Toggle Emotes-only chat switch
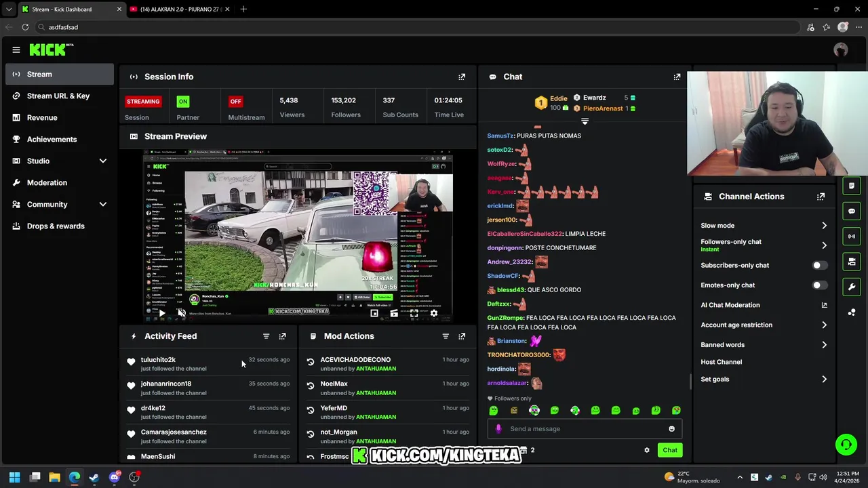Screen dimensions: 868x488 (820, 285)
